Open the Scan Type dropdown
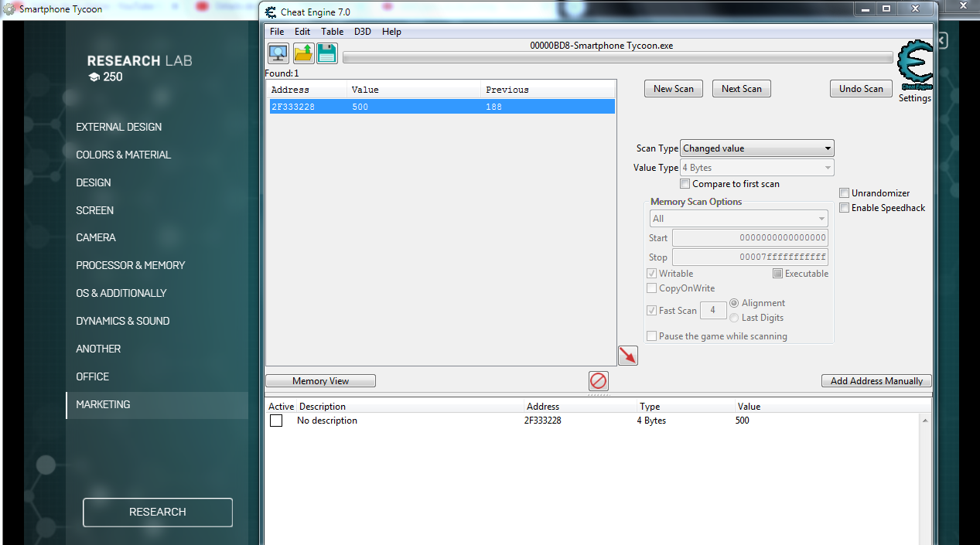Screen dimensions: 980x545 pos(757,148)
